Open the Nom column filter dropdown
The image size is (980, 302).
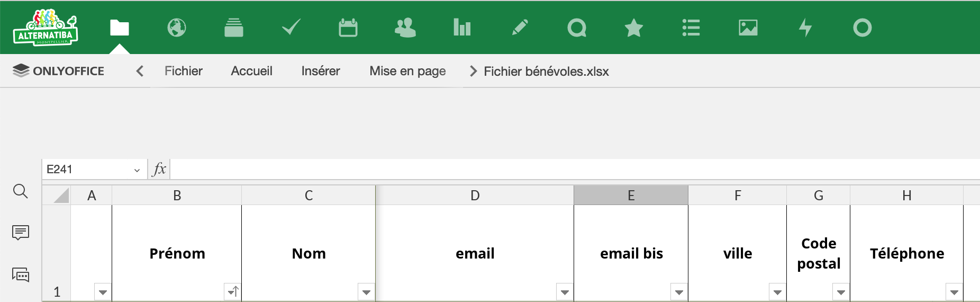click(x=366, y=292)
